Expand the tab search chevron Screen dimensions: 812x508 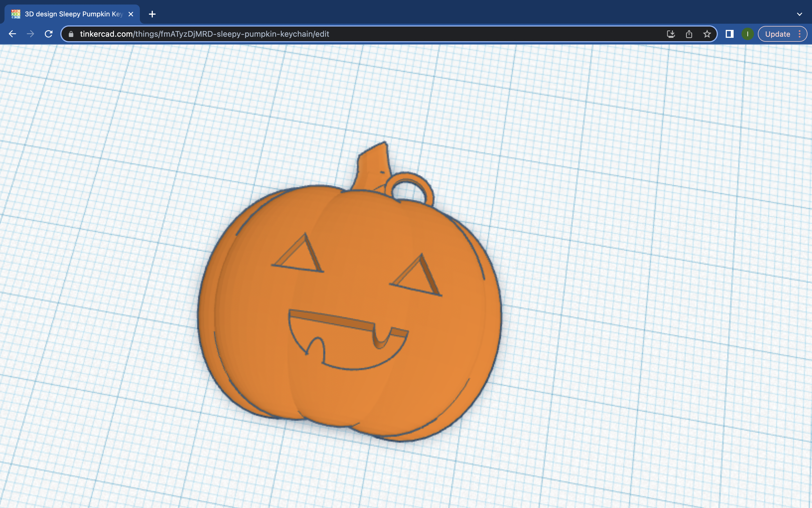click(799, 14)
